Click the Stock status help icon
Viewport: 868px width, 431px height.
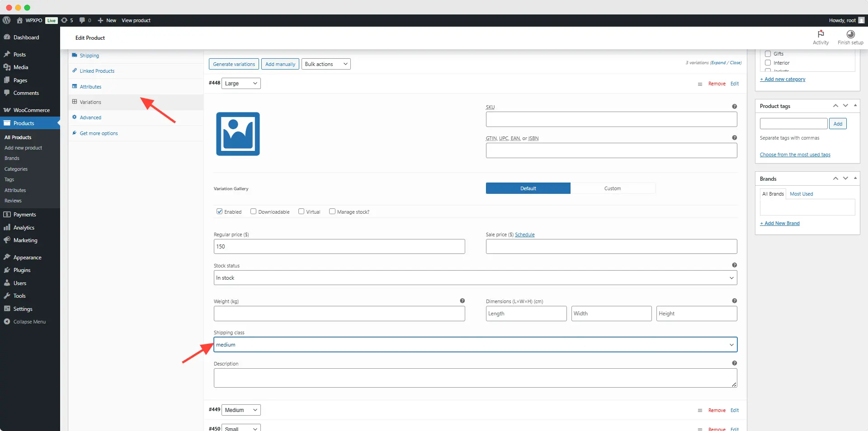(734, 265)
